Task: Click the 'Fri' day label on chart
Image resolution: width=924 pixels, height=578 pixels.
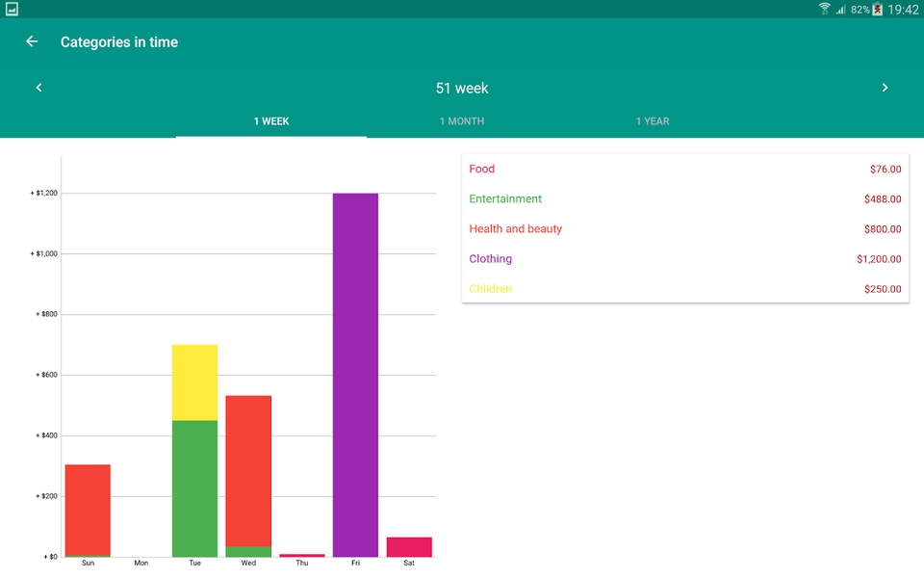Action: [355, 564]
